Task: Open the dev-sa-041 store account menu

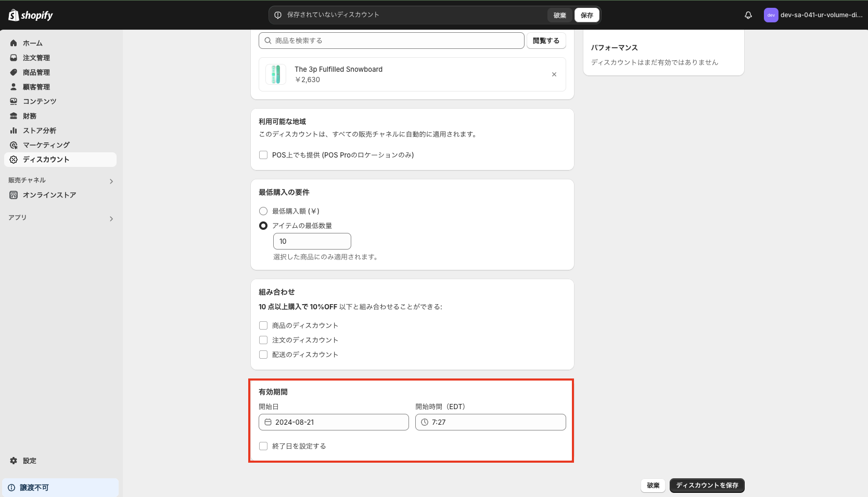Action: 812,15
